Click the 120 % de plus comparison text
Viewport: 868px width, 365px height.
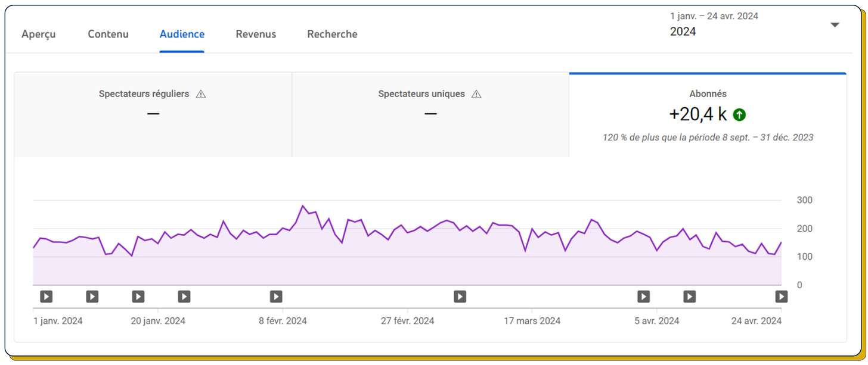708,138
